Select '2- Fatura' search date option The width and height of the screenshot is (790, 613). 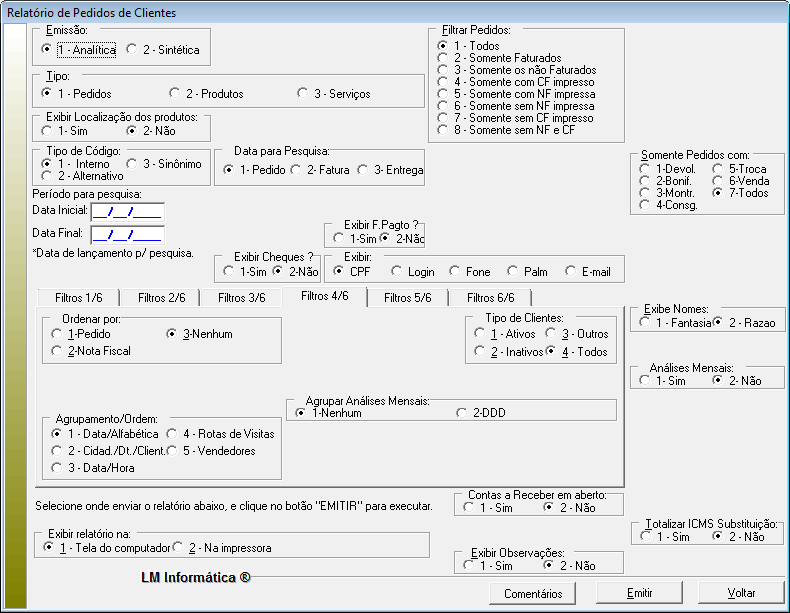click(296, 170)
